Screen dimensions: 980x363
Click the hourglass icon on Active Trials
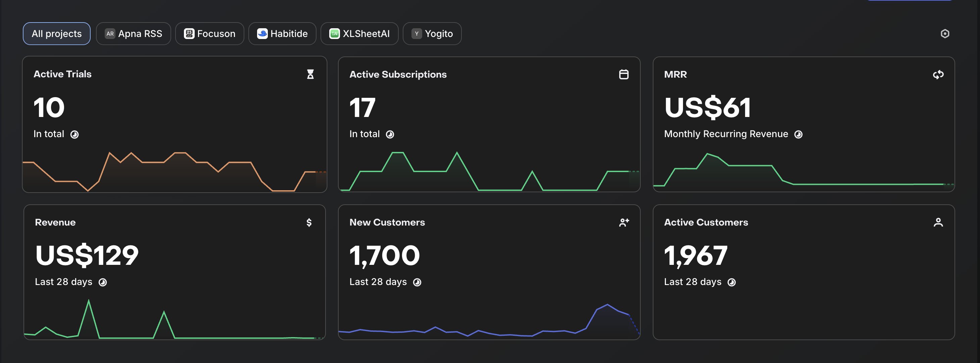point(310,74)
